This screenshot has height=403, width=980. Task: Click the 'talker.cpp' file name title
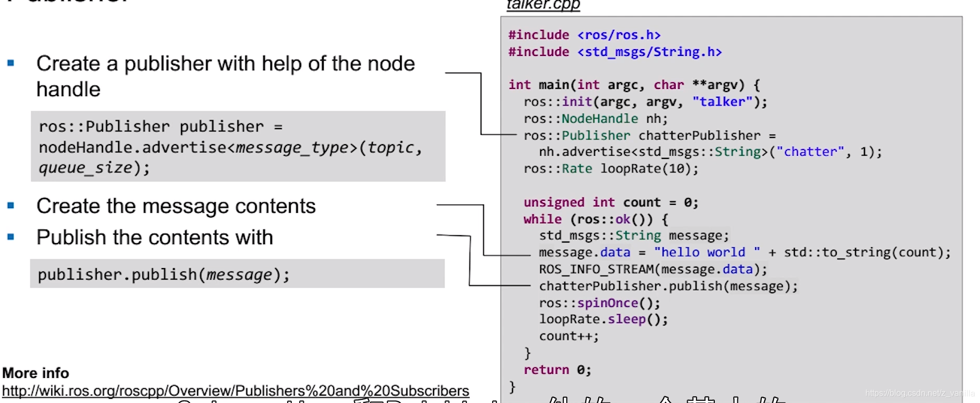coord(543,5)
